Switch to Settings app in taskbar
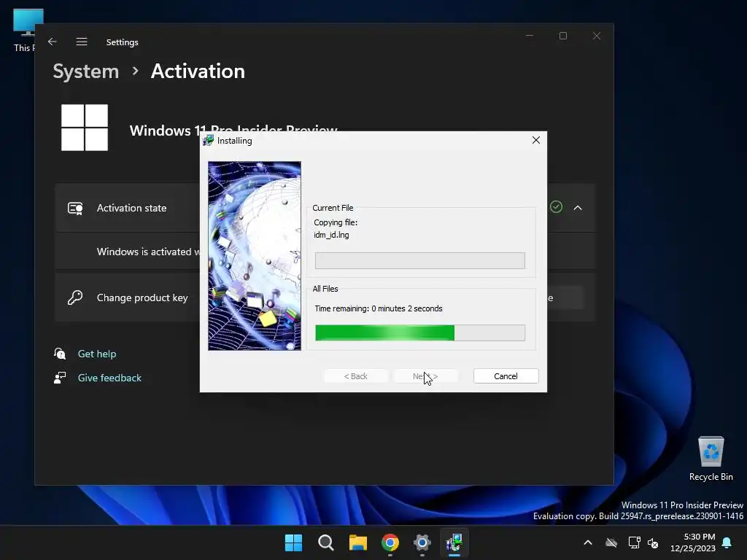Viewport: 747px width, 560px height. click(x=422, y=542)
